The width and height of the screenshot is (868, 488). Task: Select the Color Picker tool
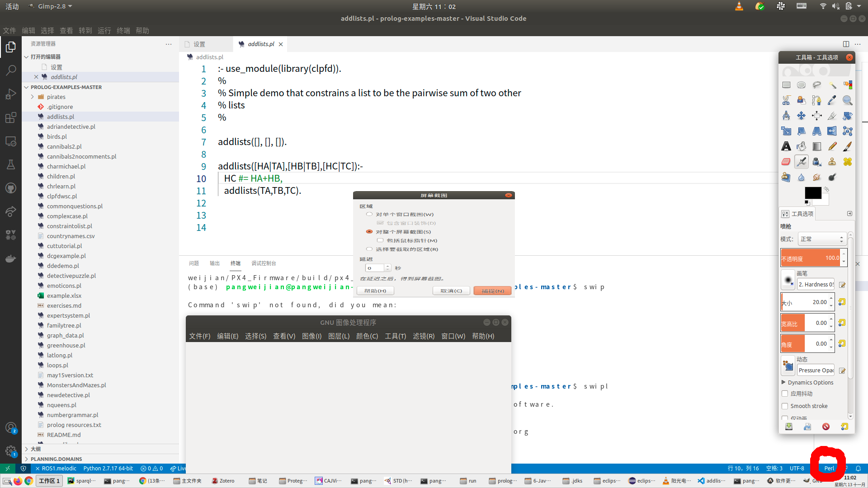[x=832, y=100]
